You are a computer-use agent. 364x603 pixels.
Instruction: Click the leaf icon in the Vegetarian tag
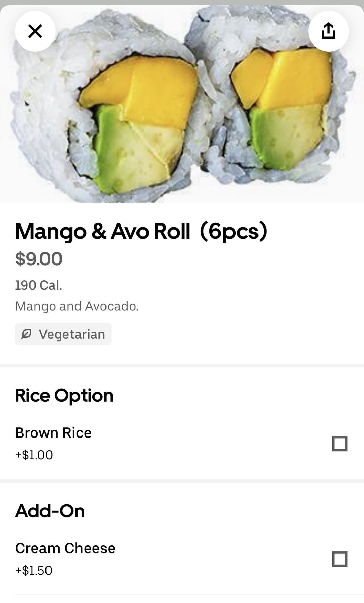26,334
